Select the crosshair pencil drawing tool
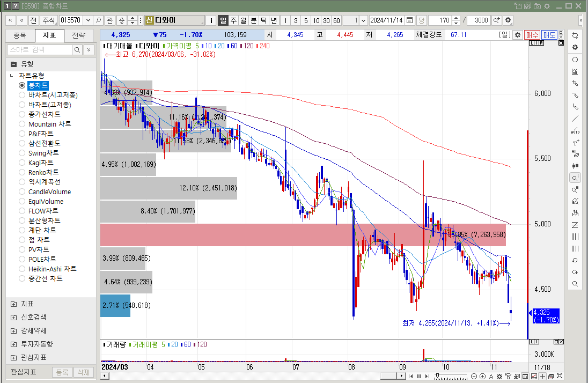Viewport: 588px width, 383px height. [x=575, y=83]
